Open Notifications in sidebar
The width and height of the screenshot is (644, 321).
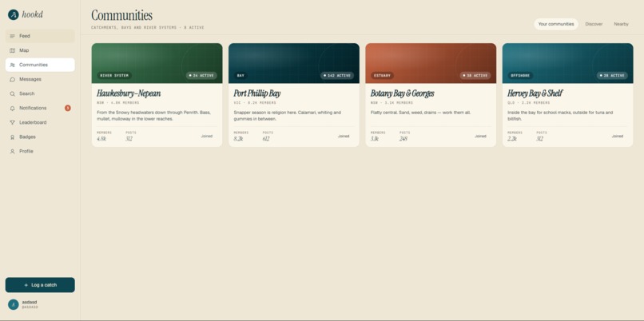[x=40, y=108]
